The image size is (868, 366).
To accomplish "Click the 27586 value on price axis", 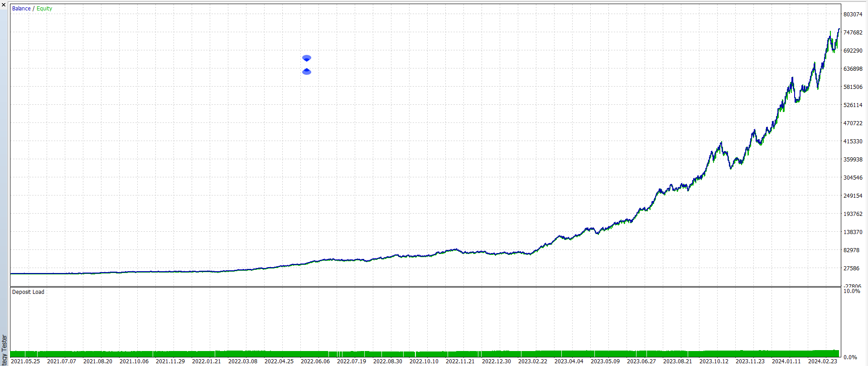I will [851, 268].
